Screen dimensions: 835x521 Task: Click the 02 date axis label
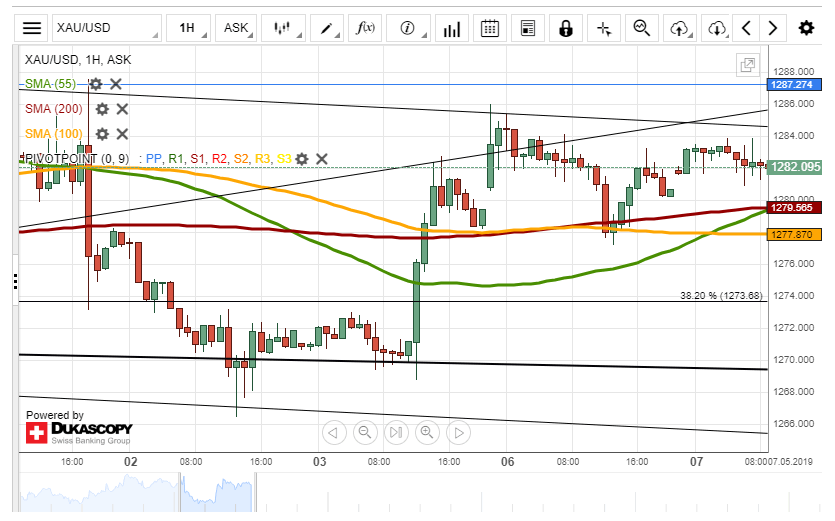pos(131,462)
